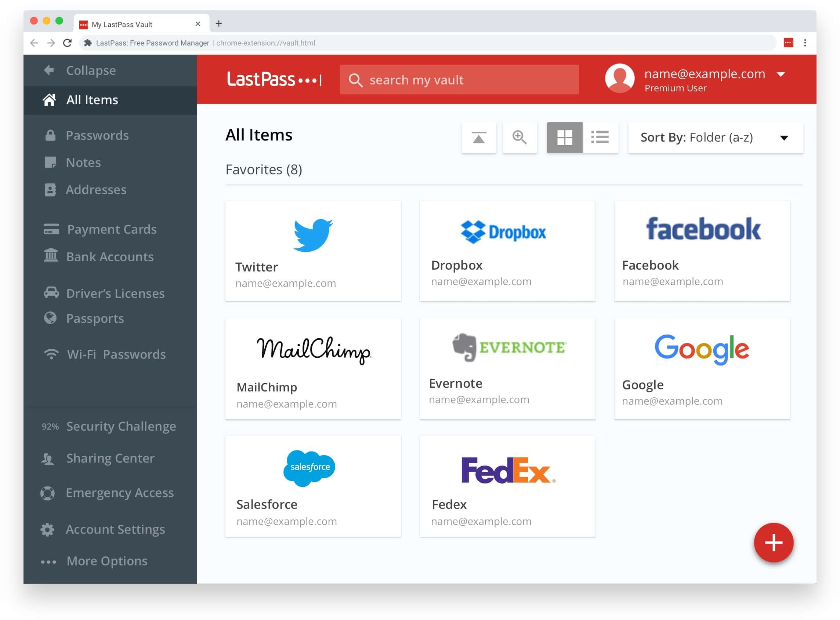Switch to list view layout
The image size is (840, 620).
point(600,137)
